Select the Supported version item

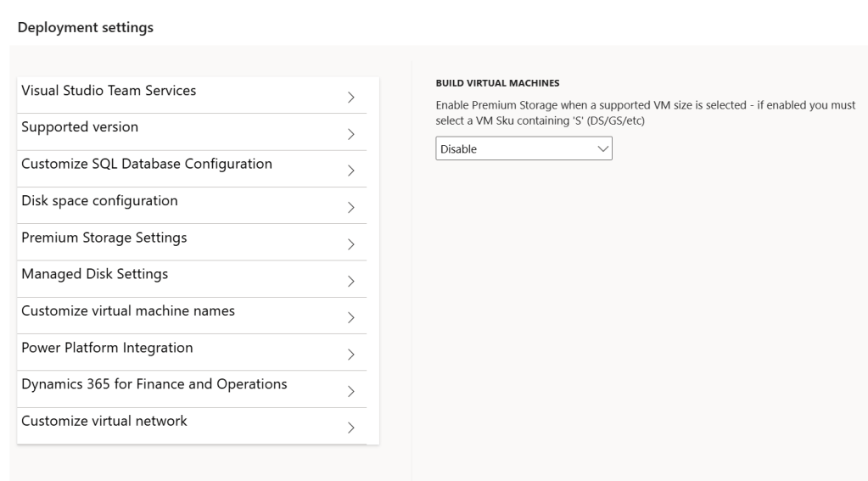[80, 127]
